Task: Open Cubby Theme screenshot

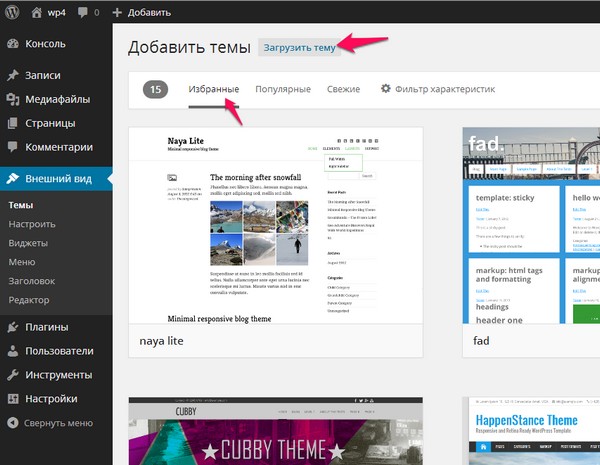Action: point(276,431)
